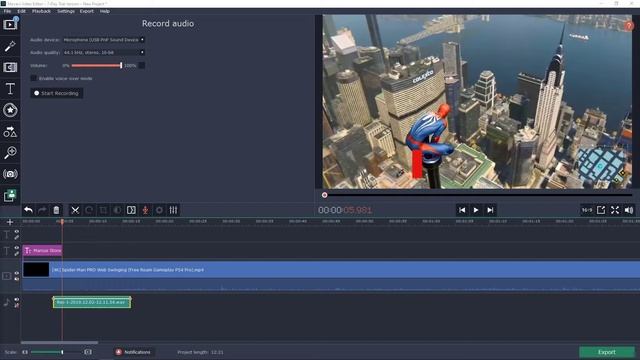Detach the preview window icon
The width and height of the screenshot is (640, 360).
coord(601,210)
